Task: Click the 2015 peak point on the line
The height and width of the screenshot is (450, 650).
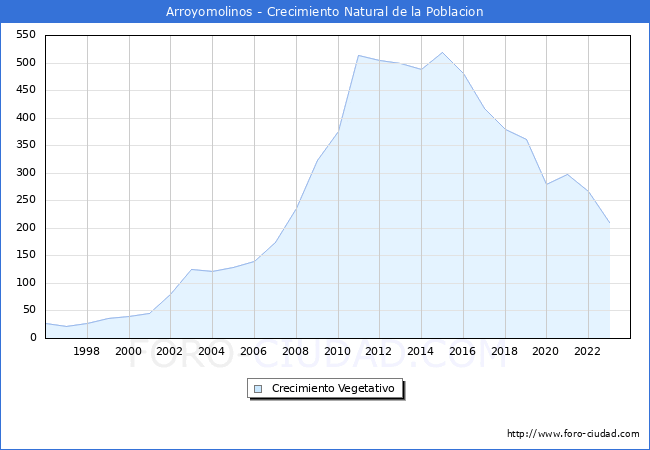Action: point(442,53)
